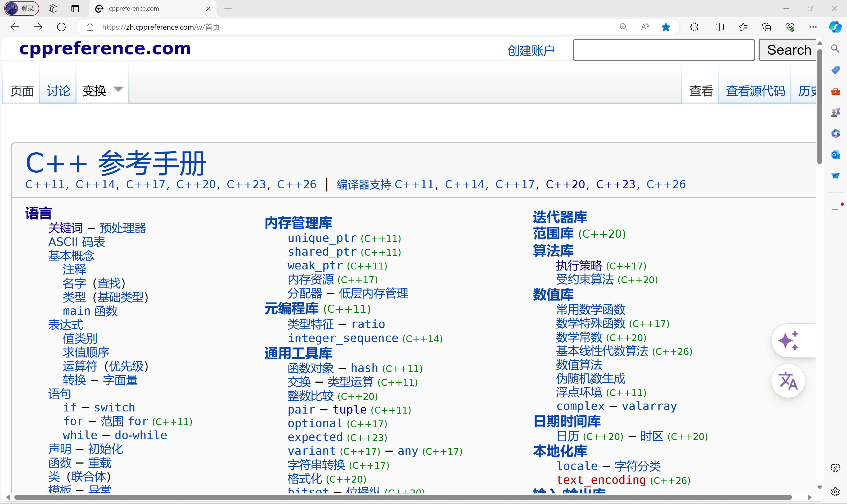This screenshot has width=847, height=504.
Task: Click the floating sparkle AI button
Action: point(789,340)
